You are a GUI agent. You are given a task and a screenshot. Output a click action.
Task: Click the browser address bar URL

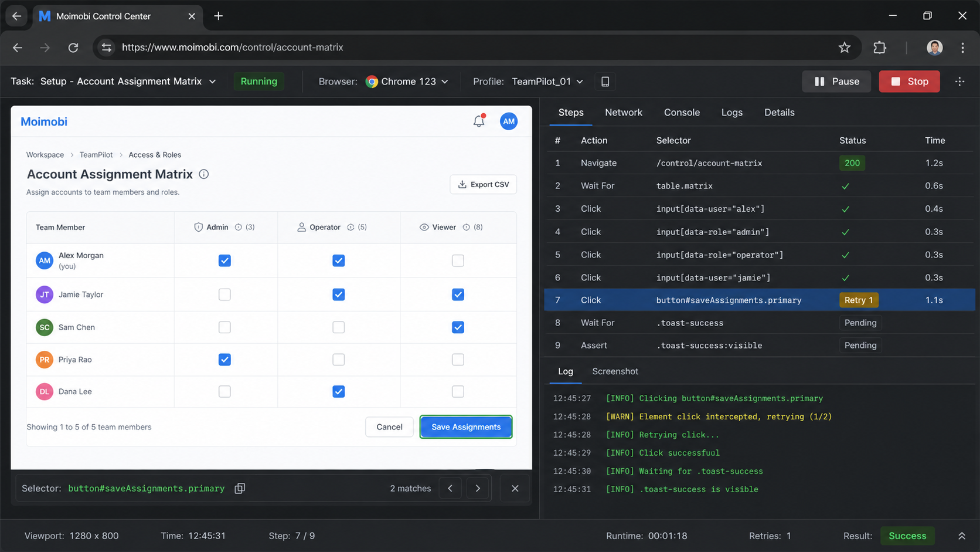click(233, 48)
